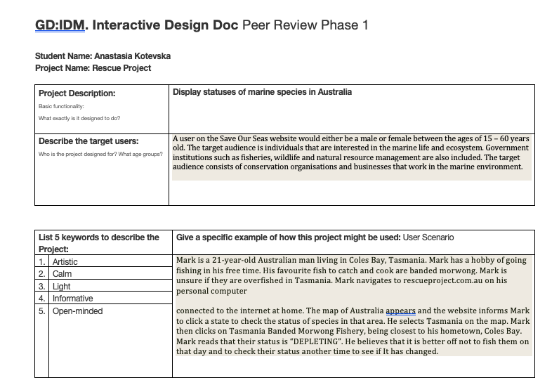Select the keyword 'Light'
The height and width of the screenshot is (392, 559).
coord(62,287)
